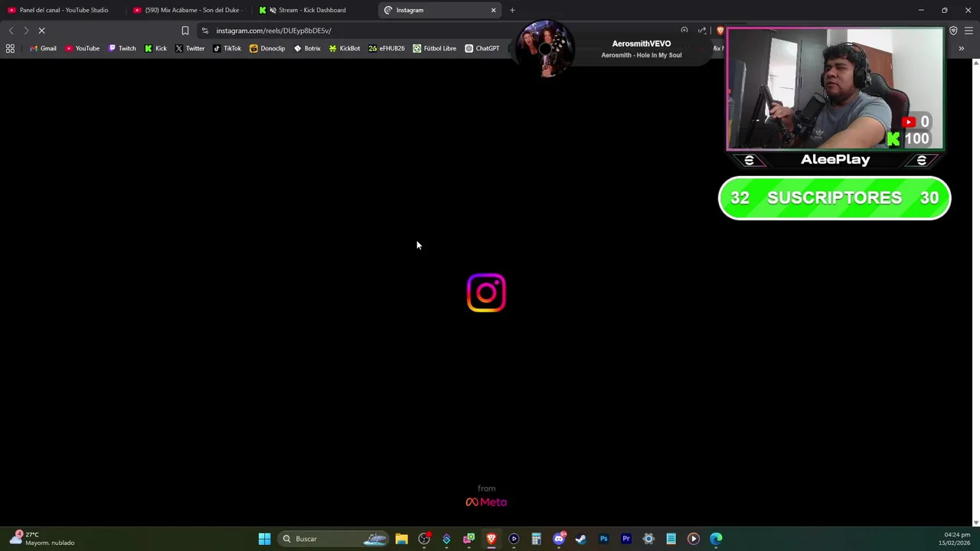The width and height of the screenshot is (980, 551).
Task: View site settings icon in address bar
Action: click(x=204, y=31)
